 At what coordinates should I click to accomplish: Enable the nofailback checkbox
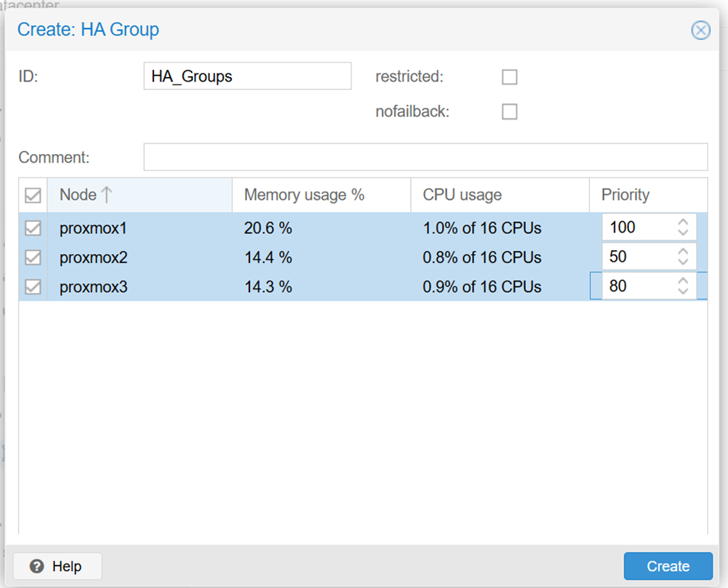coord(509,112)
